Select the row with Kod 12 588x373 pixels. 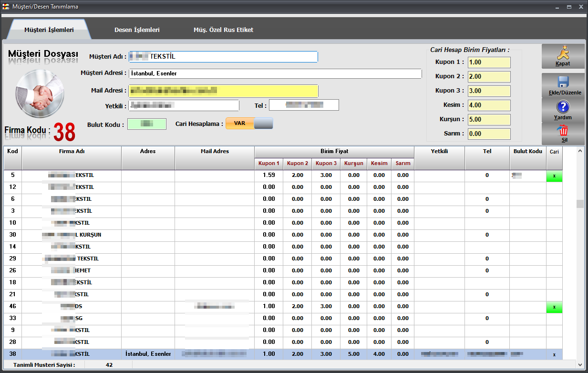click(x=283, y=187)
